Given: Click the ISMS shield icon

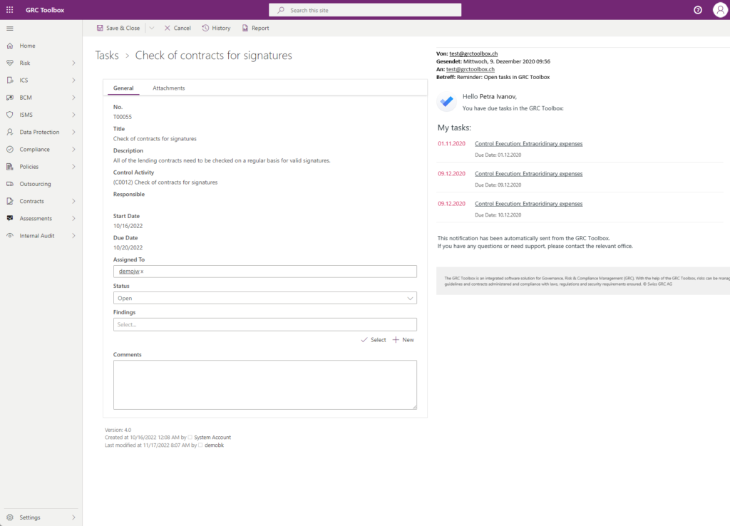Looking at the screenshot, I should click(10, 115).
